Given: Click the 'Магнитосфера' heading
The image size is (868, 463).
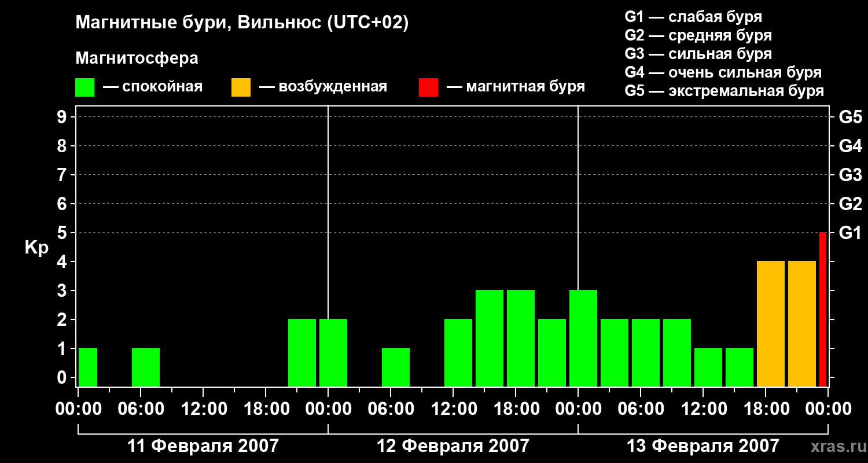Looking at the screenshot, I should [x=137, y=58].
